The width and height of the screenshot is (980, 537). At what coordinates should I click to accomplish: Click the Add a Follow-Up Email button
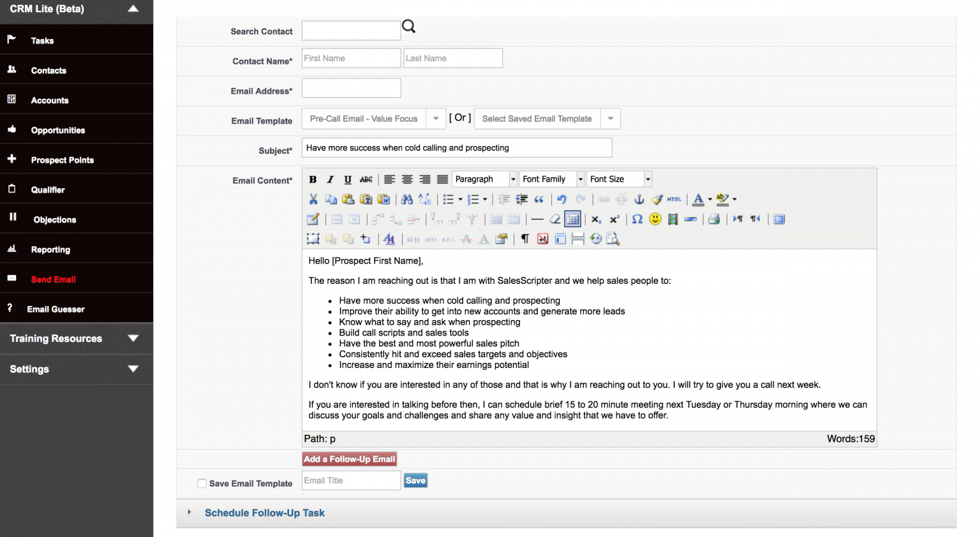coord(349,459)
